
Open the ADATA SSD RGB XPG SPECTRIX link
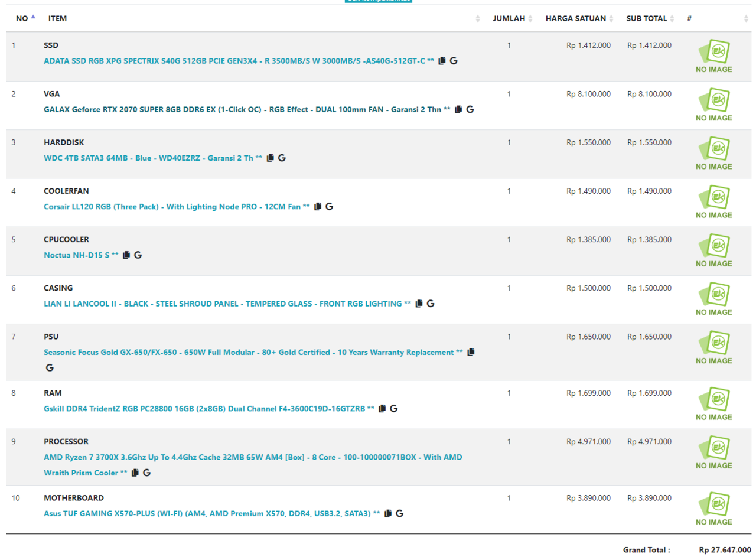(x=239, y=61)
